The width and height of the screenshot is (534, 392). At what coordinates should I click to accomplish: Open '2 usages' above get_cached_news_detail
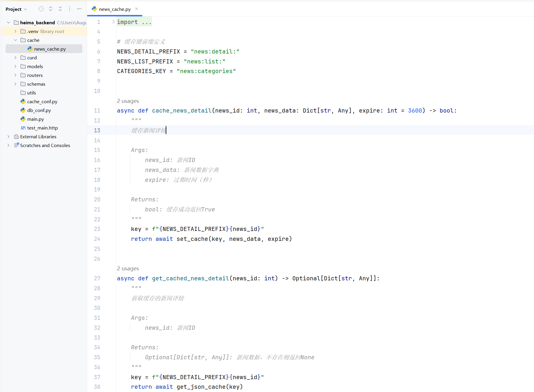tap(128, 268)
